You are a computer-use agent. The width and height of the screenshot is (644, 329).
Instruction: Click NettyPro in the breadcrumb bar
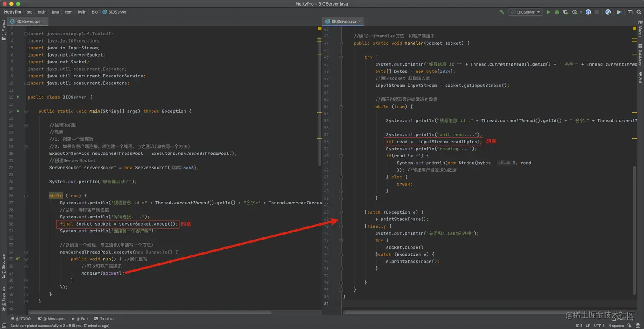12,12
